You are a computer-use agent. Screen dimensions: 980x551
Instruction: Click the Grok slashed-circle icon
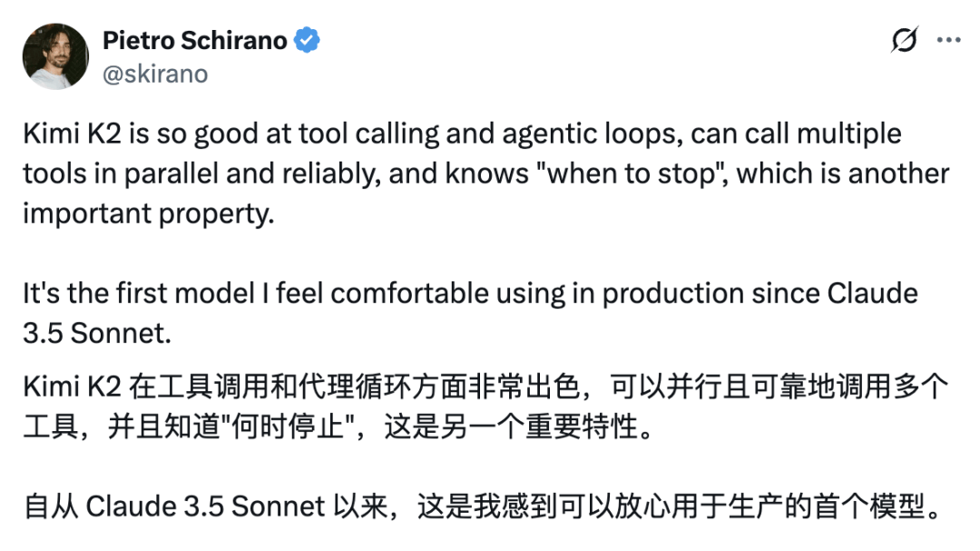click(x=904, y=41)
